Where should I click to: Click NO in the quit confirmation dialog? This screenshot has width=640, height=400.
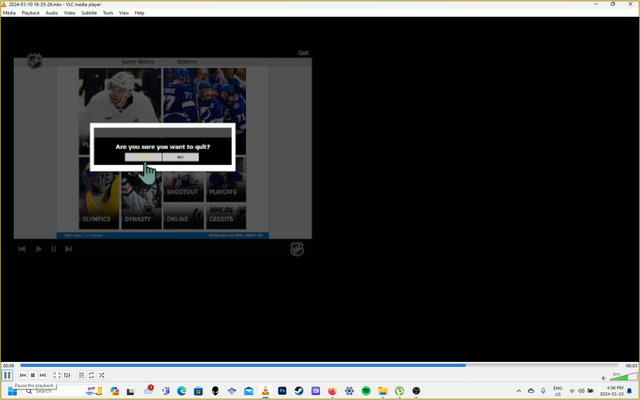point(180,157)
